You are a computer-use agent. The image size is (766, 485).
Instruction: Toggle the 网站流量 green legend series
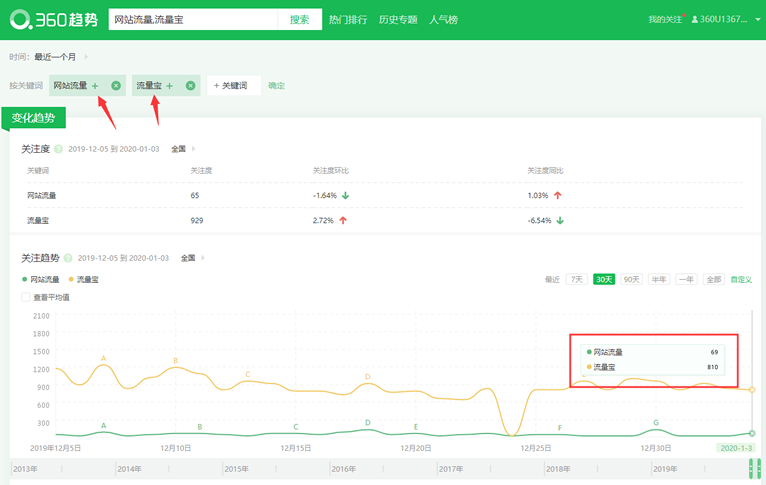point(41,279)
